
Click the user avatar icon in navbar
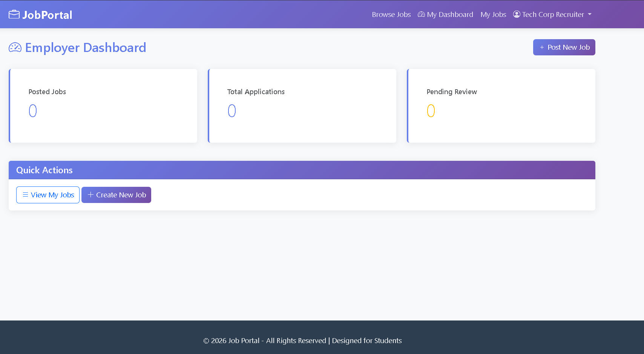click(x=517, y=14)
